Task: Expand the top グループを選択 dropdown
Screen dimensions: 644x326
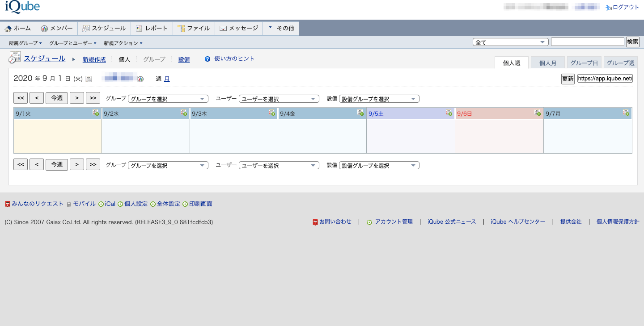Action: 168,99
